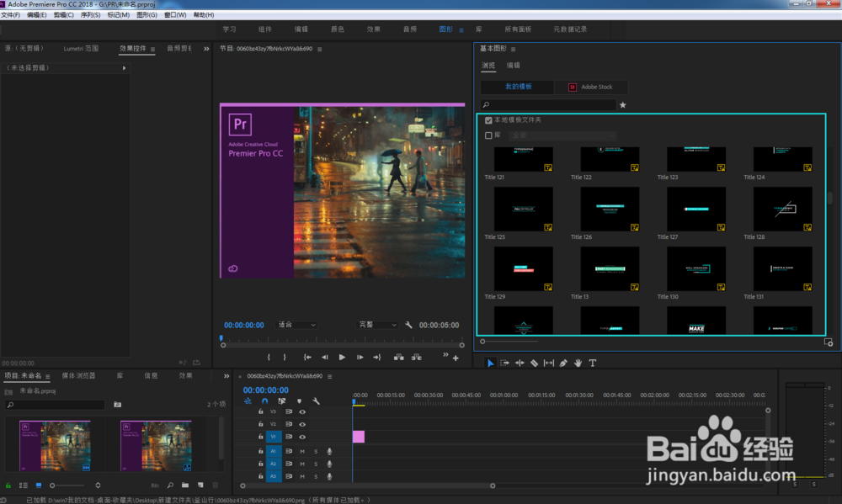Enable voice-over record on A3
The width and height of the screenshot is (842, 504).
[329, 476]
